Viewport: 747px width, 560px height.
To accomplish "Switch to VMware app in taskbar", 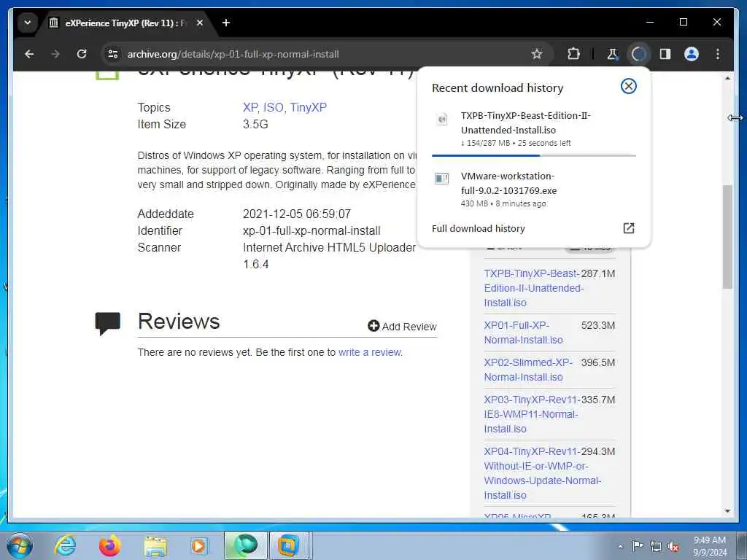I will [x=289, y=545].
